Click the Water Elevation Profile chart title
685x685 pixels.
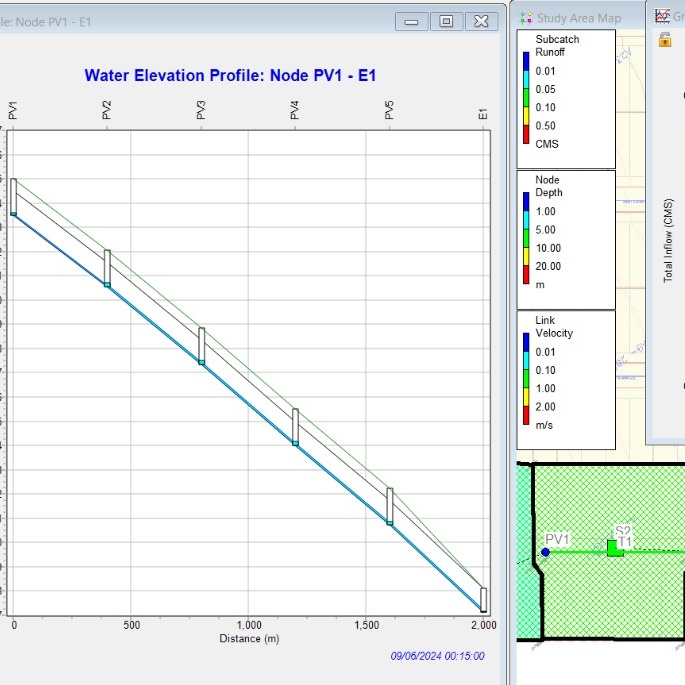[230, 76]
